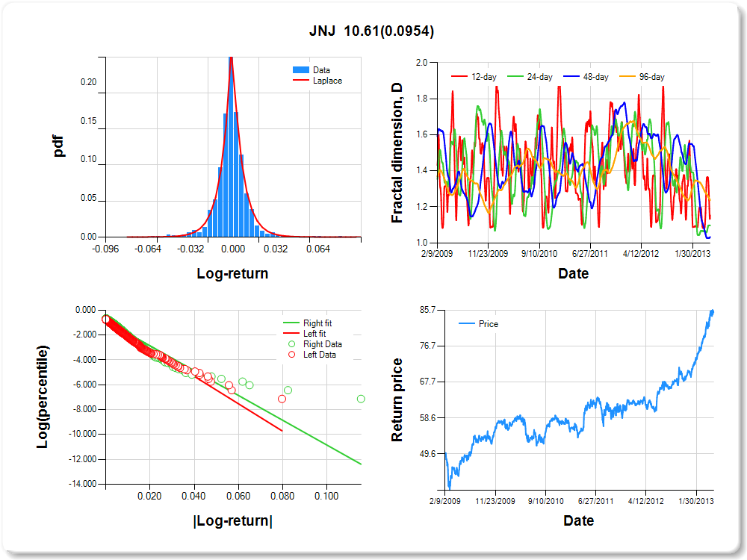Click 6/27/2011 date under price chart

pyautogui.click(x=595, y=501)
